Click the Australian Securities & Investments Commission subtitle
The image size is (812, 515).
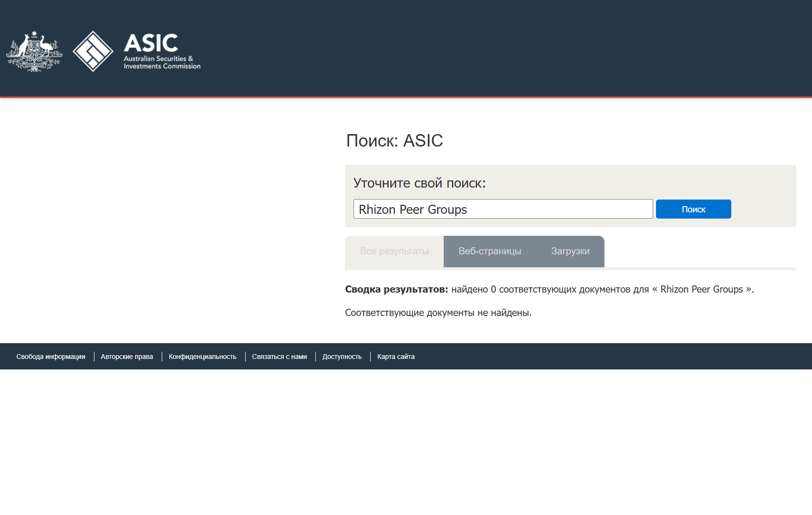tap(162, 63)
